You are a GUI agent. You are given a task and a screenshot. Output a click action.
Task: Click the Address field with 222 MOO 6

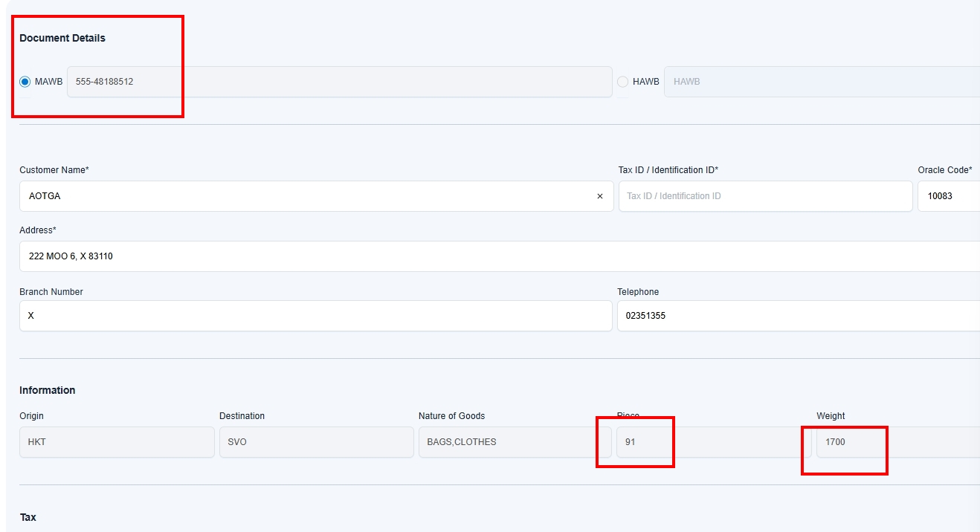pos(498,256)
